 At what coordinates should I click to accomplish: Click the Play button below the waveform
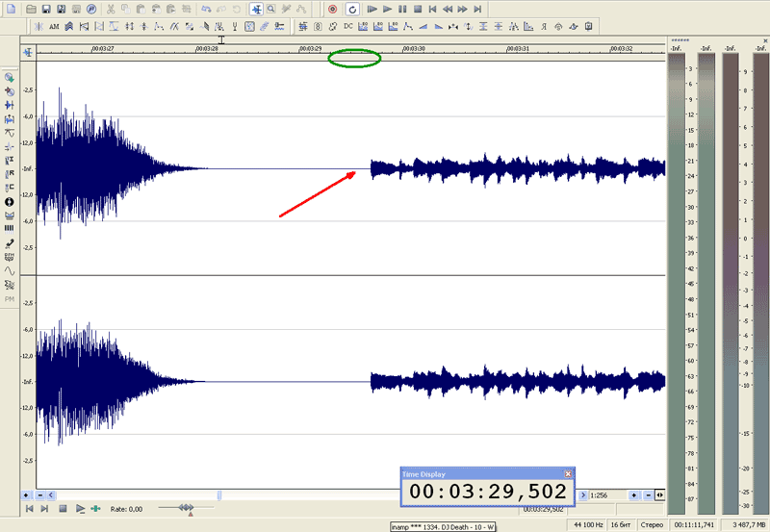[x=80, y=508]
